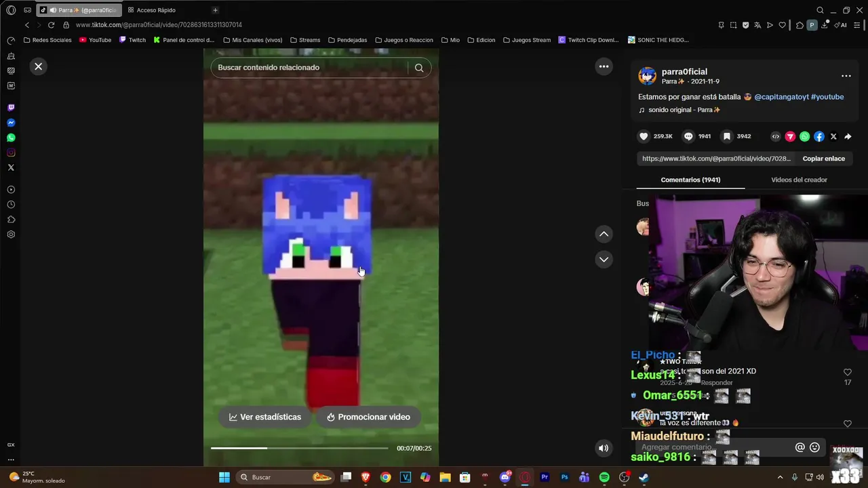The height and width of the screenshot is (488, 868).
Task: Save video with bookmark icon
Action: click(x=726, y=136)
